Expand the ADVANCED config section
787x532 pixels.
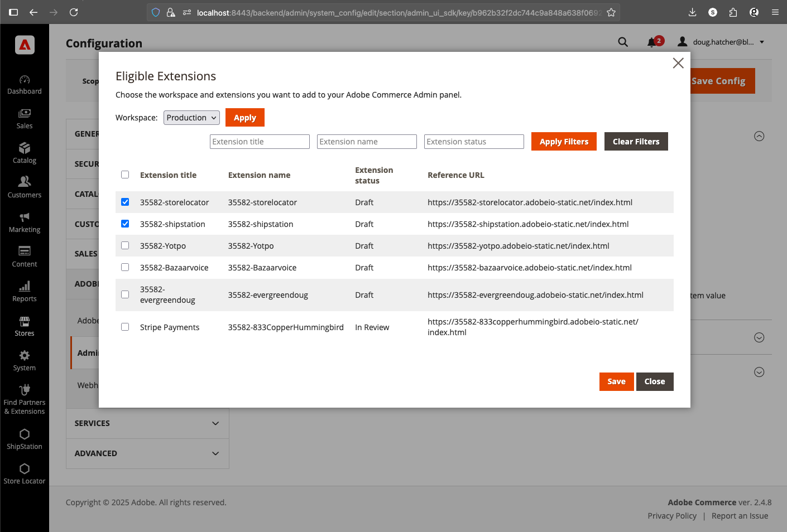click(147, 453)
